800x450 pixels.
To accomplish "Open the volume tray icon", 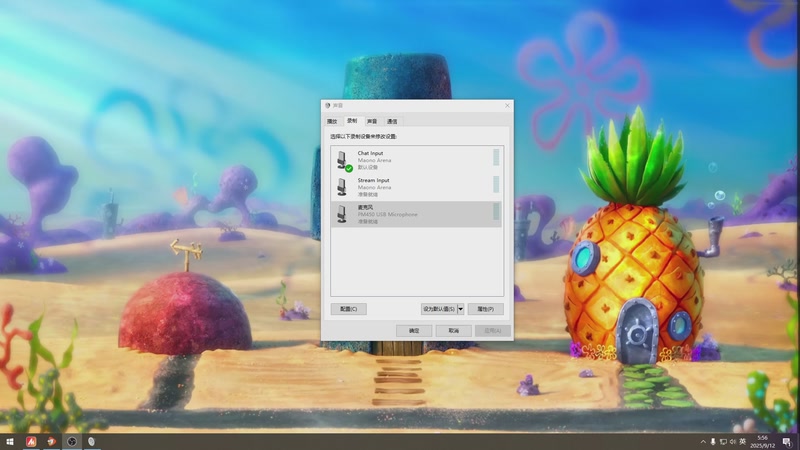I will click(x=733, y=442).
